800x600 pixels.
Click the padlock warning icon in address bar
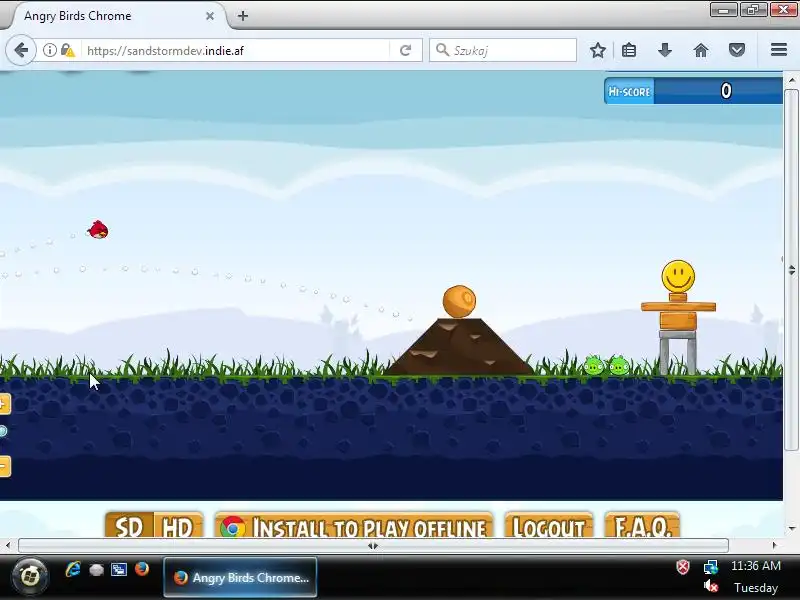(67, 50)
